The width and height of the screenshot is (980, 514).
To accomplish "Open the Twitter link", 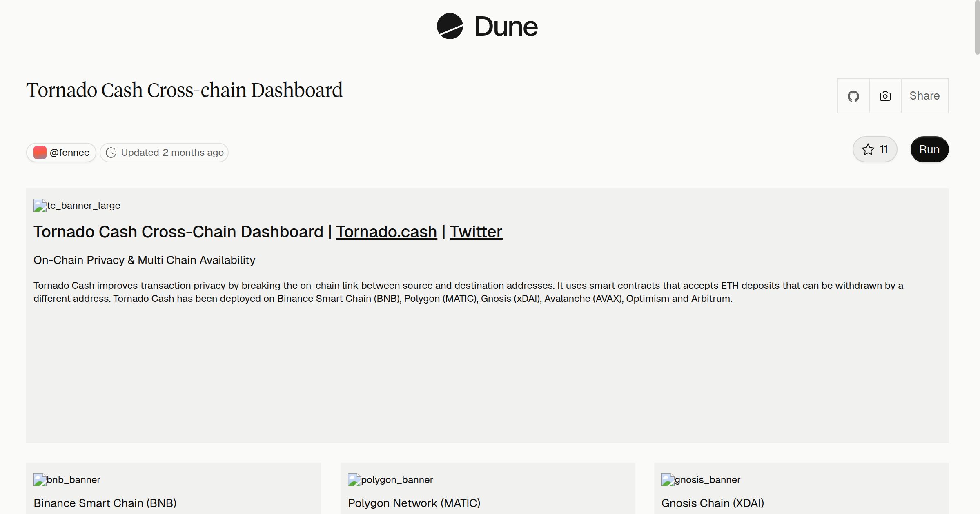I will tap(476, 232).
